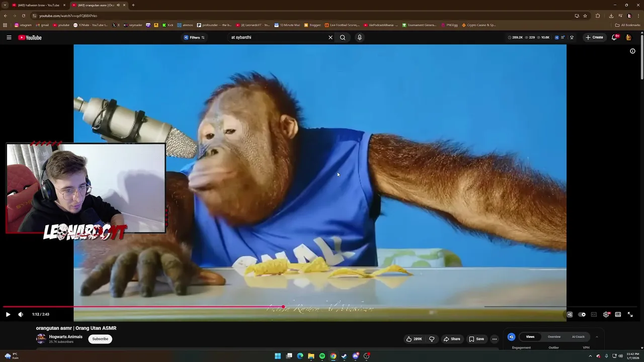Image resolution: width=644 pixels, height=362 pixels.
Task: Mute the orangutan asmr browser tab audio
Action: coord(118,5)
